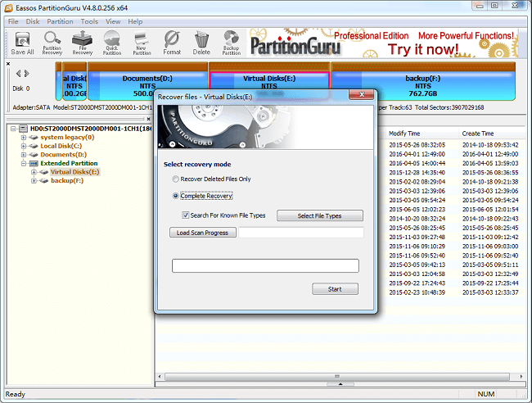This screenshot has width=532, height=403.
Task: Select the Documents(D:) partition bar in the disk map
Action: tap(148, 81)
